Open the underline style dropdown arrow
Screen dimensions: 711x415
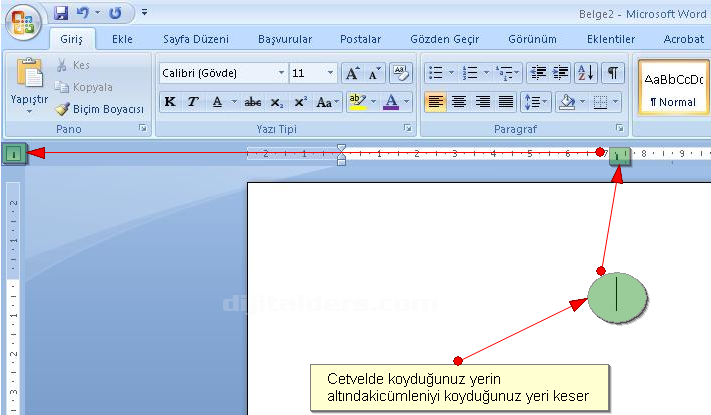pos(234,102)
